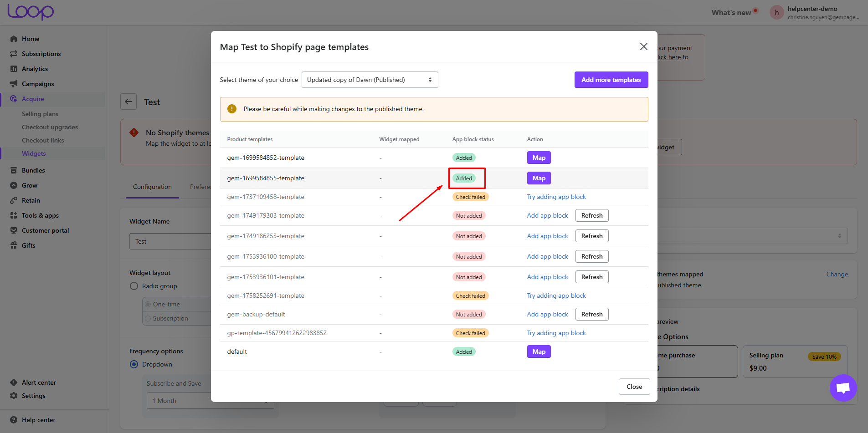Click Map for the default template
868x433 pixels.
[539, 351]
